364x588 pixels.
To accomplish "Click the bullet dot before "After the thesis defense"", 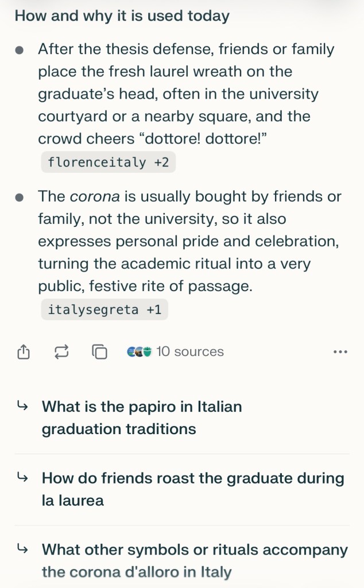I will 20,50.
